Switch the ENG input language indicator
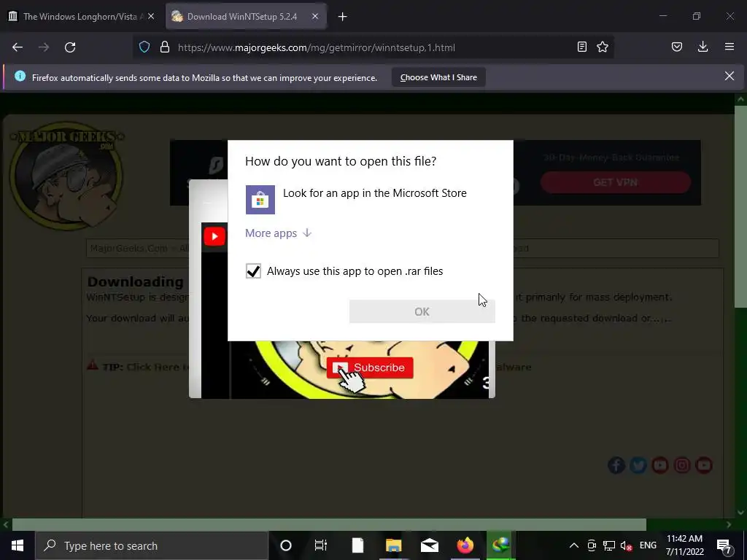The width and height of the screenshot is (747, 560). click(648, 545)
